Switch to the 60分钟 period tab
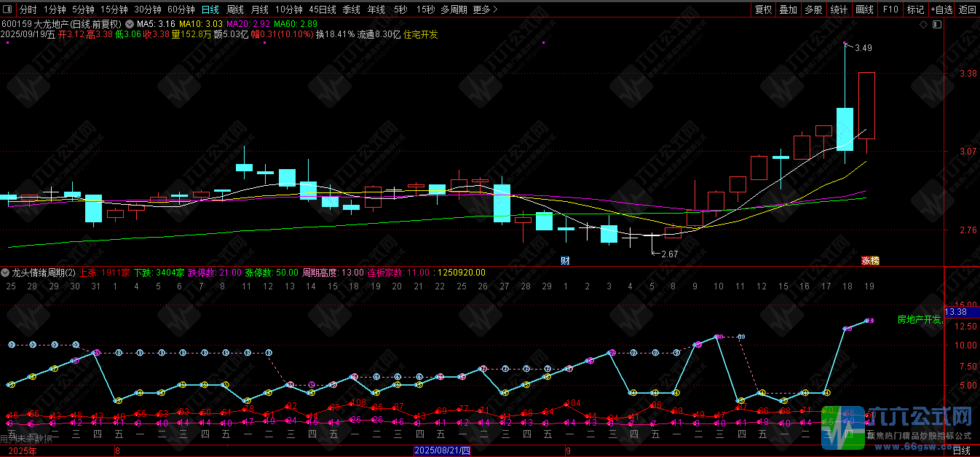 point(181,9)
